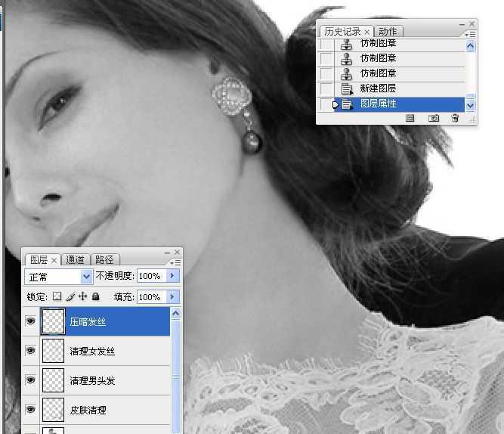Minimize the Layers panel
504x434 pixels.
167,253
